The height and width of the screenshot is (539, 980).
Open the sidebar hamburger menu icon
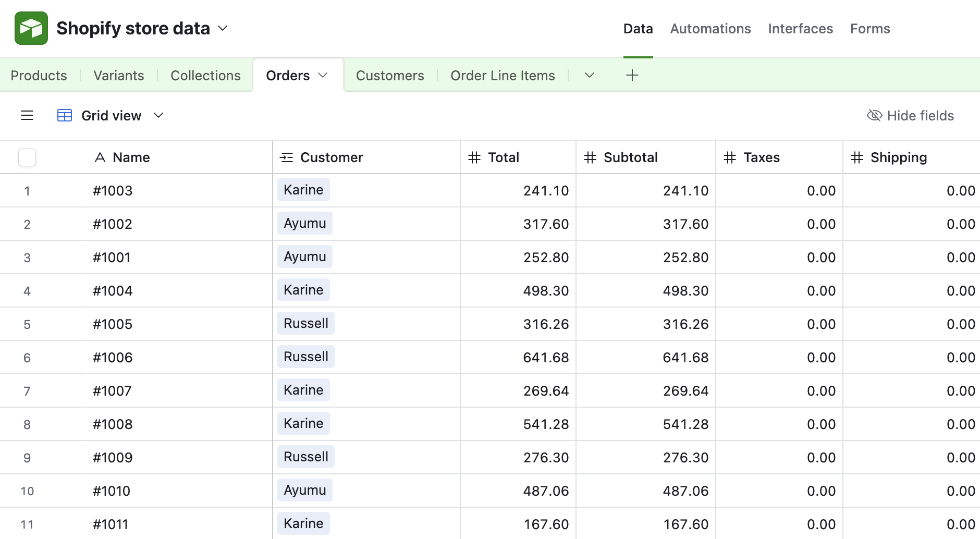27,115
